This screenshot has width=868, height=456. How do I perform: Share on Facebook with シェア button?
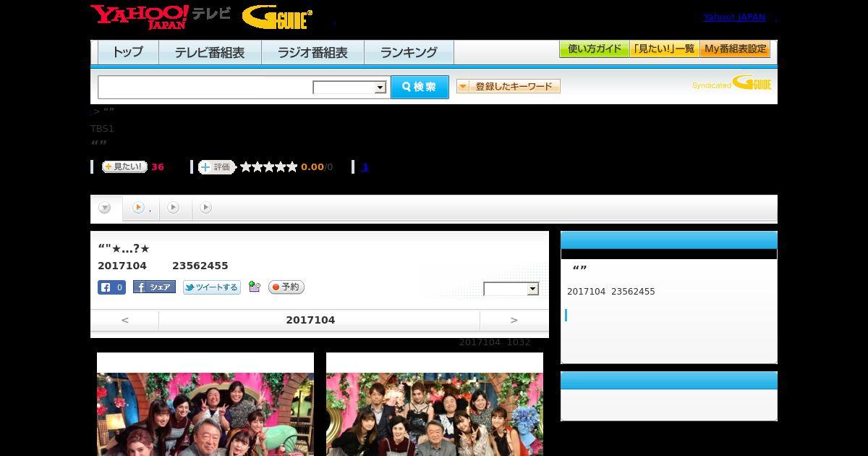(x=154, y=287)
